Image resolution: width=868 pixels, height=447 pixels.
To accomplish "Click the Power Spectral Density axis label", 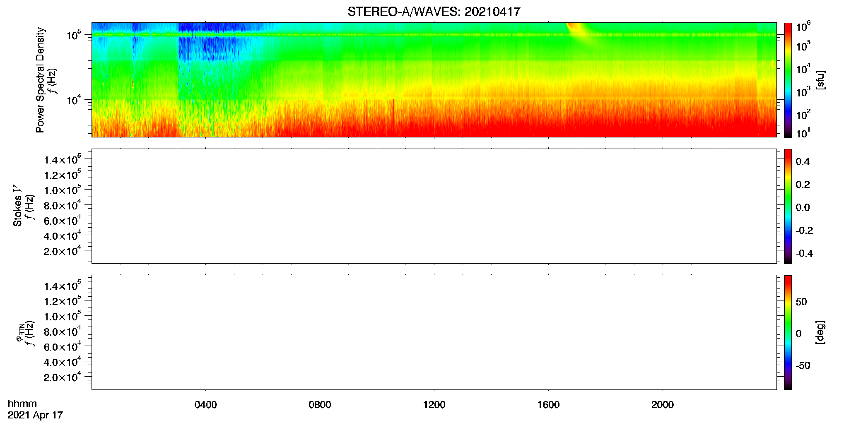I will tap(40, 80).
